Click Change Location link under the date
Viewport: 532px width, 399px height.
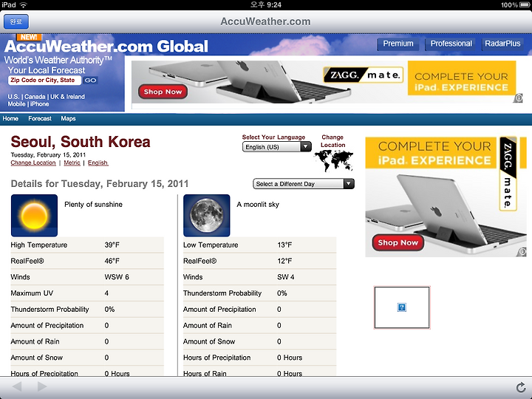[x=33, y=163]
